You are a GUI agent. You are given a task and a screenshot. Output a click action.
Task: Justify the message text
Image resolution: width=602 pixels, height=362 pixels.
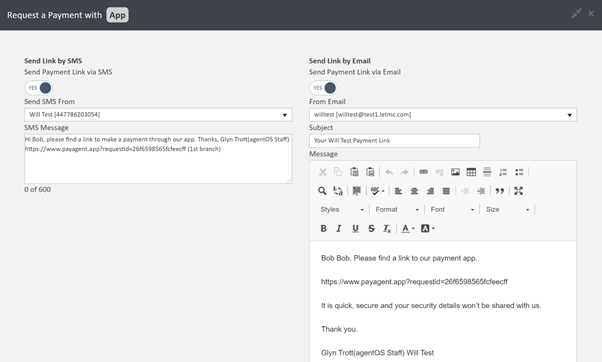[x=446, y=191]
